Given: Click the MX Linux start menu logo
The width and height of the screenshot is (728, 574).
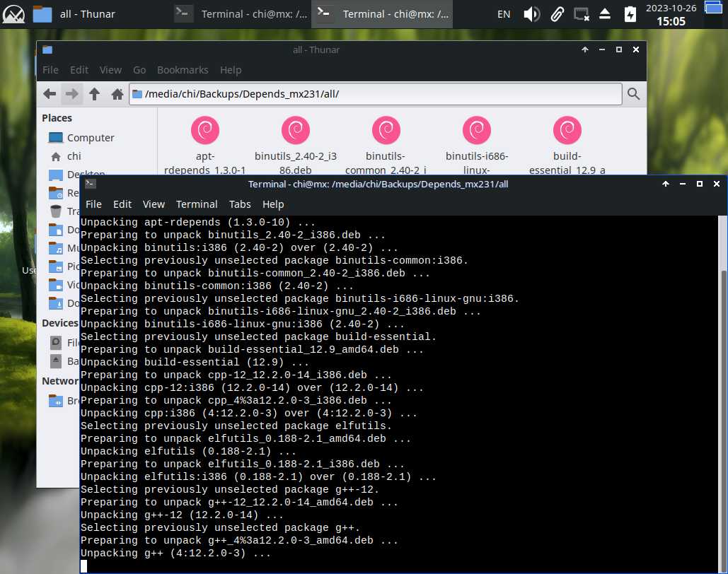Looking at the screenshot, I should pos(14,14).
